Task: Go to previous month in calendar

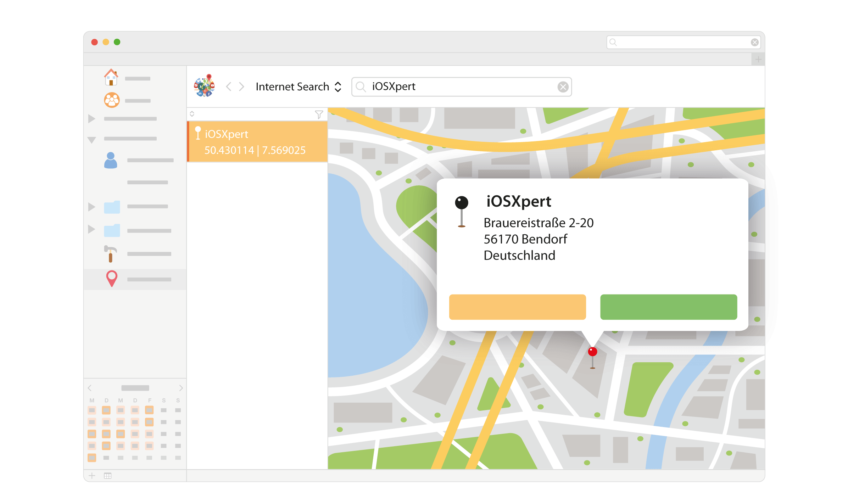Action: pos(90,388)
